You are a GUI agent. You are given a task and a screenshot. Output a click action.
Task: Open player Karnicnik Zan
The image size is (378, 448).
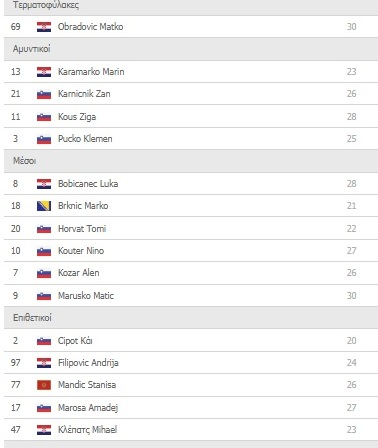(84, 94)
